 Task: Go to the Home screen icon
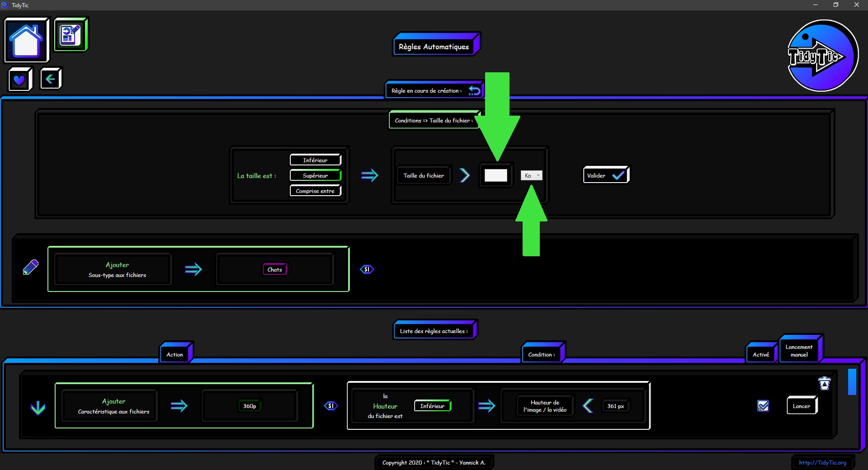click(x=26, y=41)
